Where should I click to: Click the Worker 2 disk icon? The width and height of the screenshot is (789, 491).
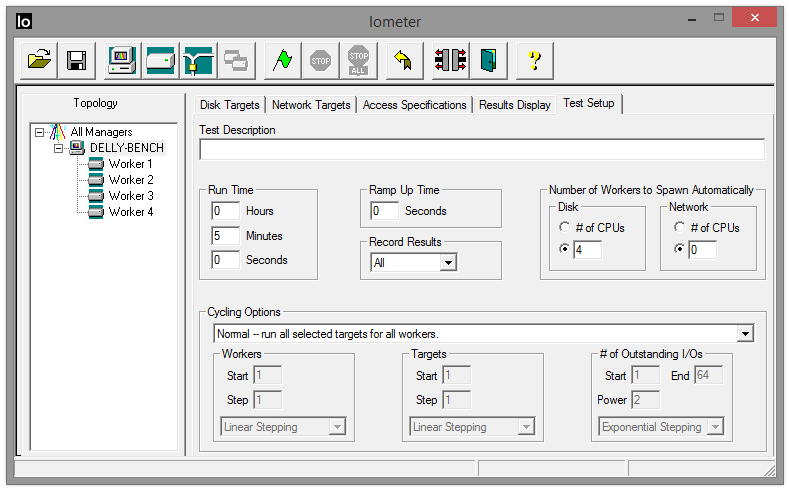[x=96, y=180]
